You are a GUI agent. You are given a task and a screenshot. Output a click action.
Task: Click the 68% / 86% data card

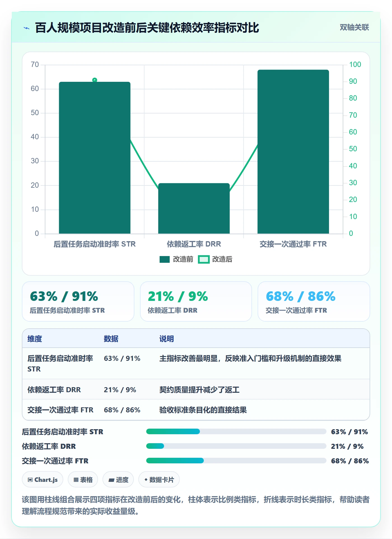pyautogui.click(x=314, y=301)
